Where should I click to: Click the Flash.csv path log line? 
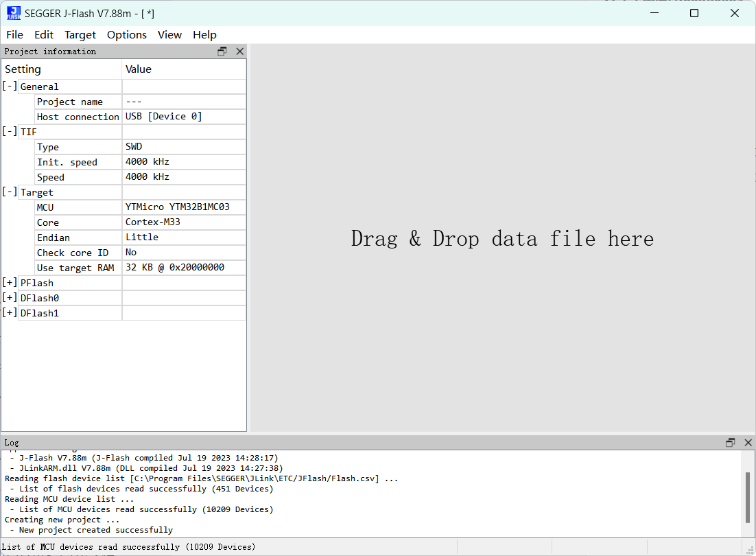(202, 478)
